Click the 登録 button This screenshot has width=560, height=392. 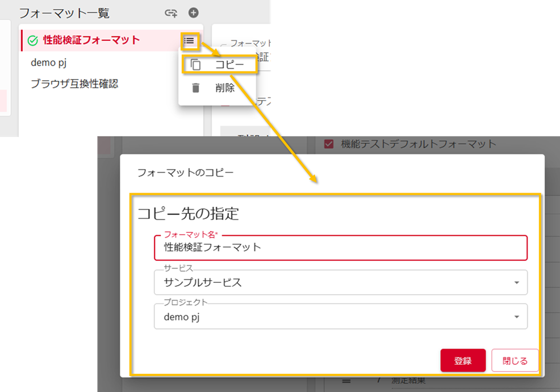click(x=463, y=360)
